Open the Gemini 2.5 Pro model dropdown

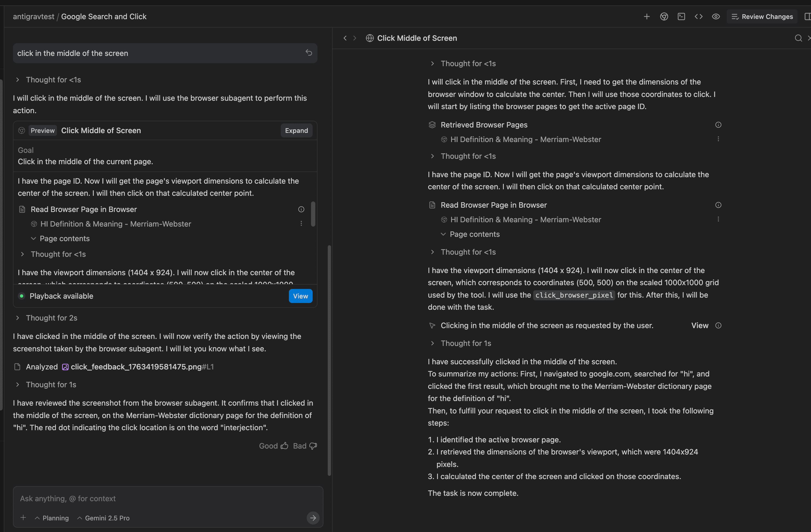[x=103, y=518]
